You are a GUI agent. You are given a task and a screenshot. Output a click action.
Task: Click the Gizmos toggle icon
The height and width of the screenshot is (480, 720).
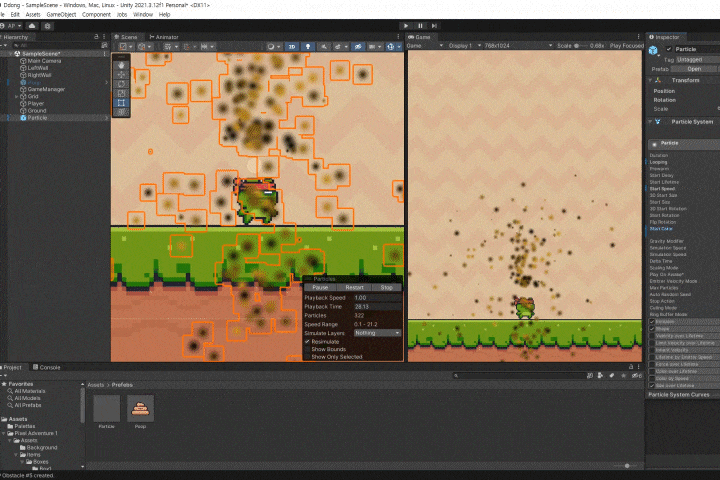coord(390,46)
